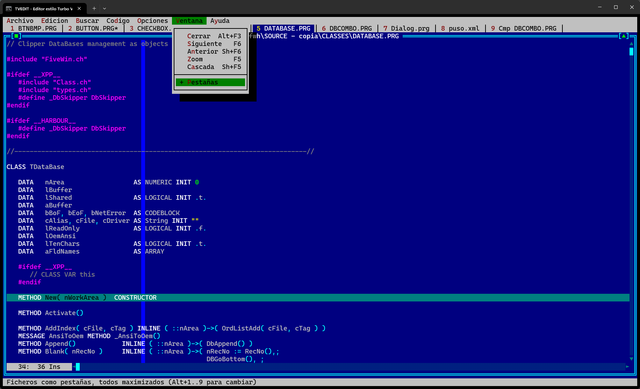Image resolution: width=640 pixels, height=389 pixels.
Task: Click the METHOD Activate() line
Action: [51, 313]
